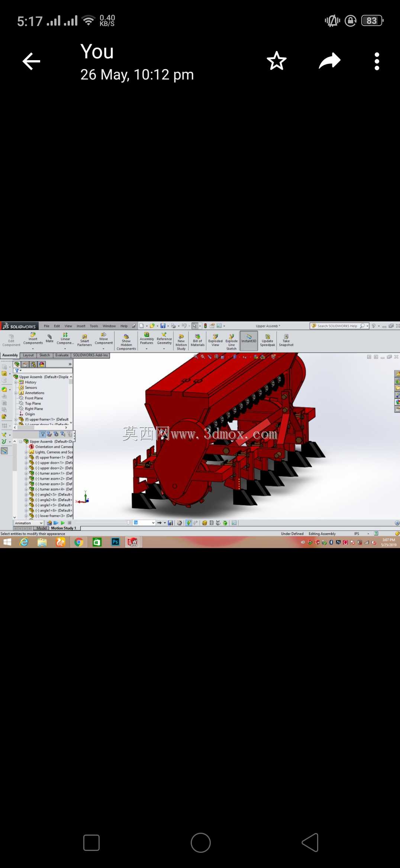Click the Save icon in quick toolbar

[x=163, y=326]
